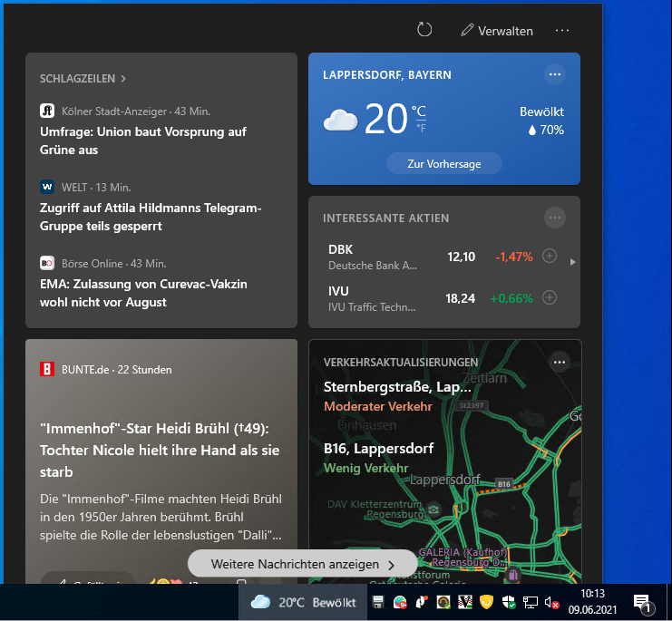This screenshot has width=672, height=621.
Task: Open stocks card more options menu
Action: tap(555, 218)
